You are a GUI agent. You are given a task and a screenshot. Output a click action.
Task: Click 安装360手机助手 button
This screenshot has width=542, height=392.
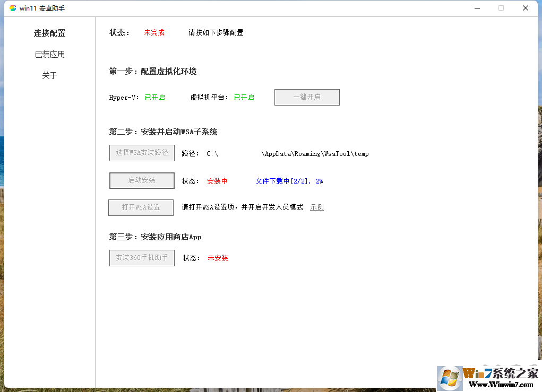pos(142,258)
